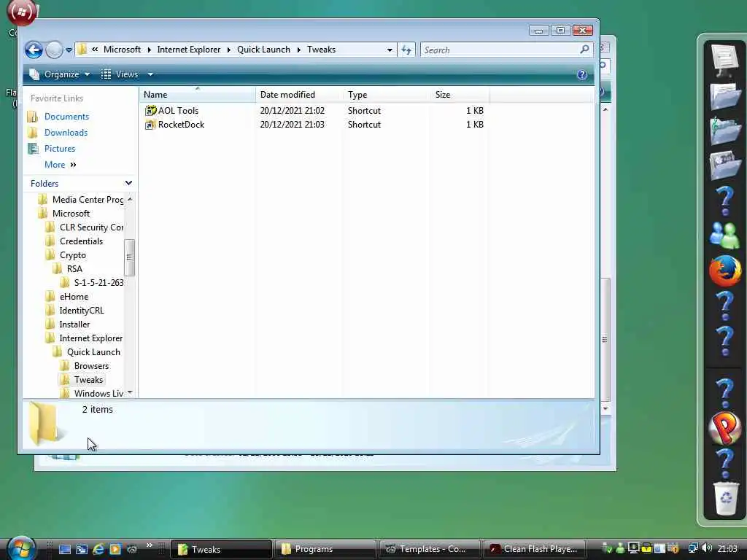
Task: Click the network tray icon
Action: [693, 548]
